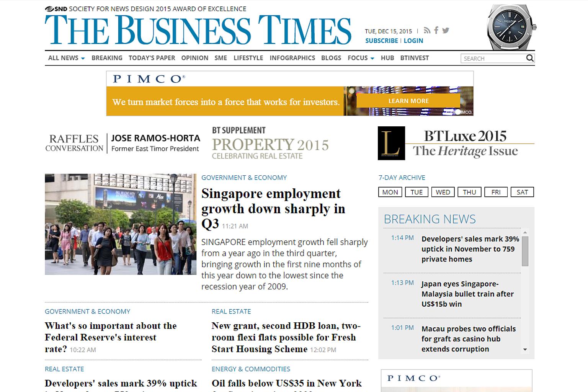
Task: Select WED in 7-day archive
Action: coord(443,192)
